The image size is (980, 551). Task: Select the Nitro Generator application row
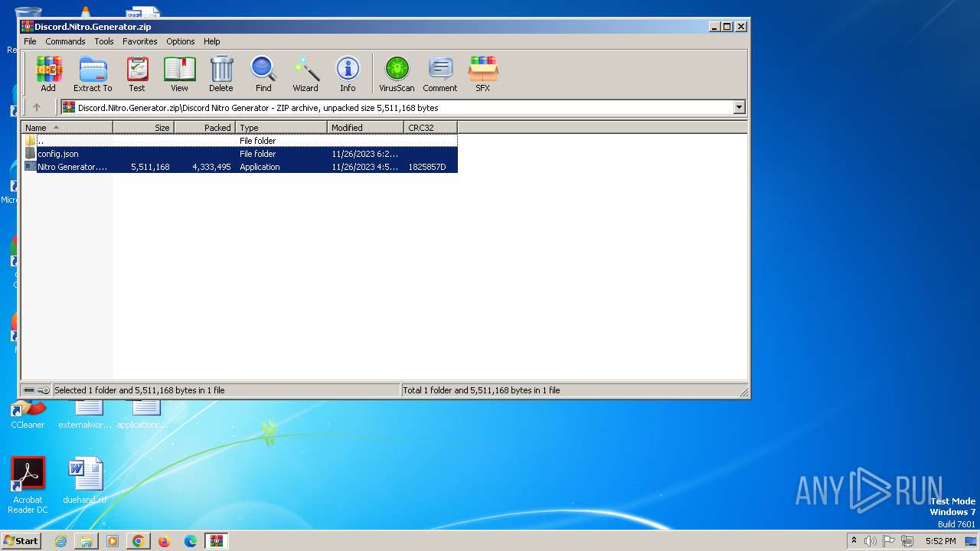click(240, 167)
